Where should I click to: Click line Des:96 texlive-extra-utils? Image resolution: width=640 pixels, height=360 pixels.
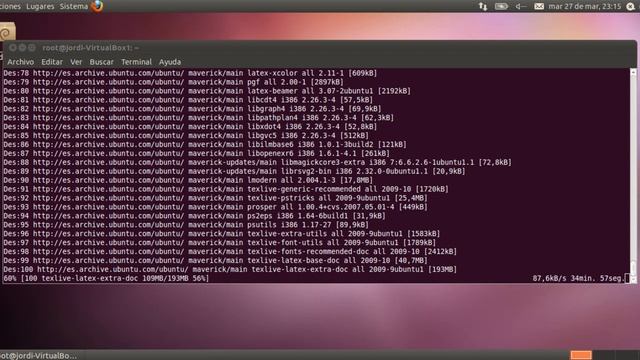(222, 234)
